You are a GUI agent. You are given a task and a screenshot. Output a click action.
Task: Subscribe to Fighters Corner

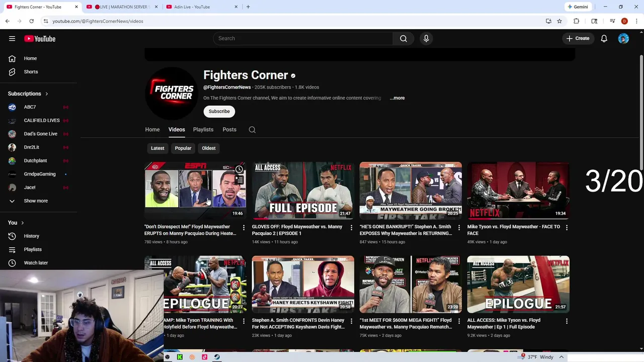pos(219,111)
